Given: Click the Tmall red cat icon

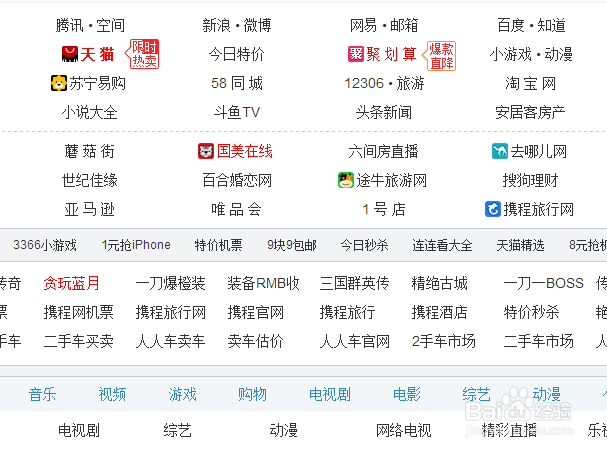Looking at the screenshot, I should point(70,54).
